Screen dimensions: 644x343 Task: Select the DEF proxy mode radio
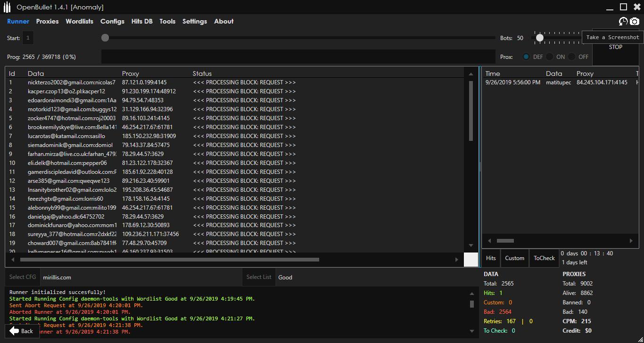pos(526,57)
